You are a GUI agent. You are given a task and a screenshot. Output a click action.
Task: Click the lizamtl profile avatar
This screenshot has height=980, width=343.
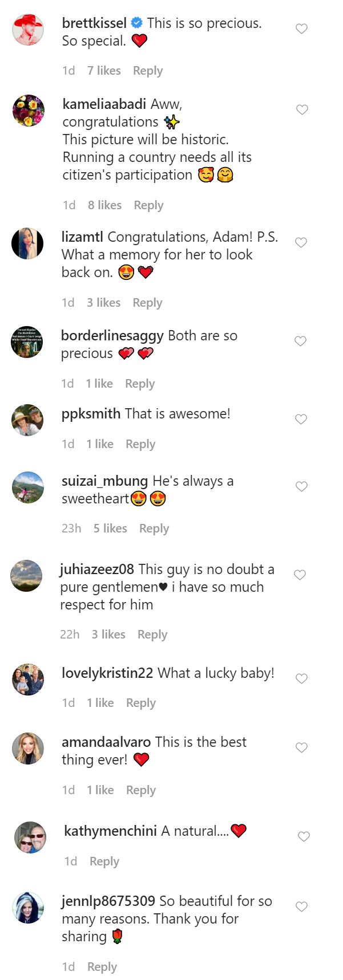[x=27, y=243]
